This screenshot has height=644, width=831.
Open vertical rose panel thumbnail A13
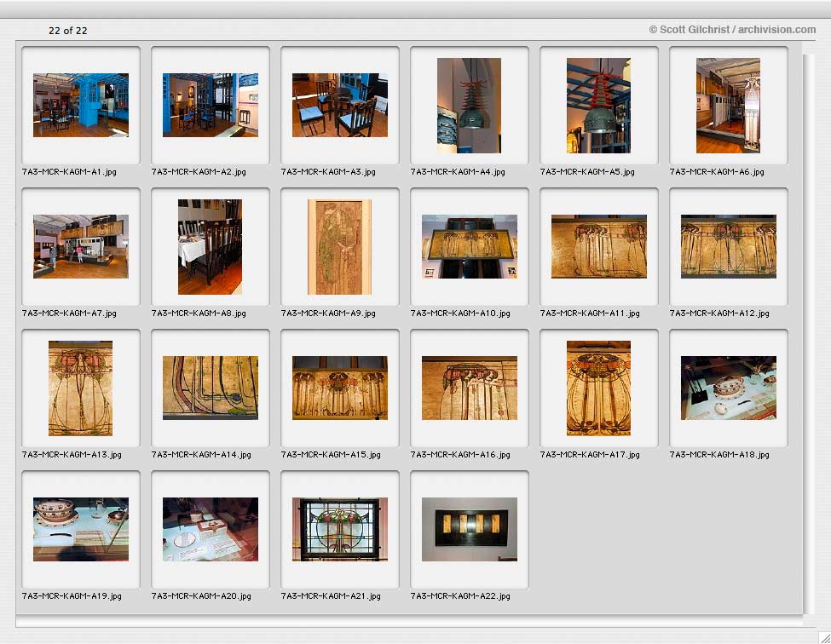[81, 388]
